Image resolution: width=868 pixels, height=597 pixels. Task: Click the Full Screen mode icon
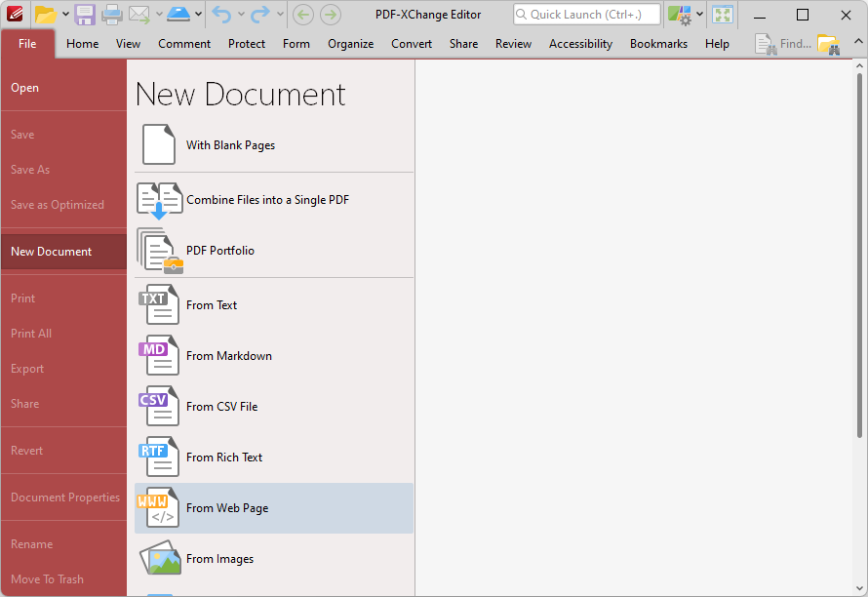click(723, 15)
